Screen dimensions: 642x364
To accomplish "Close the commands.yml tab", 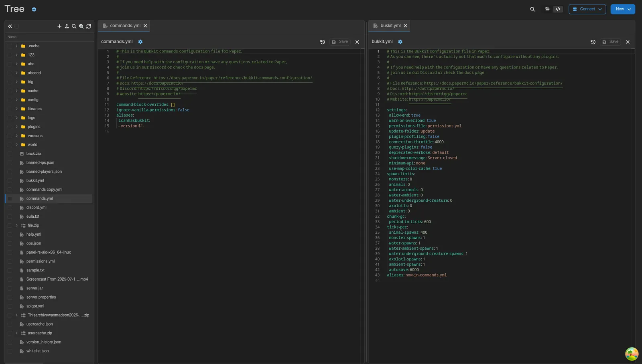I will pyautogui.click(x=145, y=26).
